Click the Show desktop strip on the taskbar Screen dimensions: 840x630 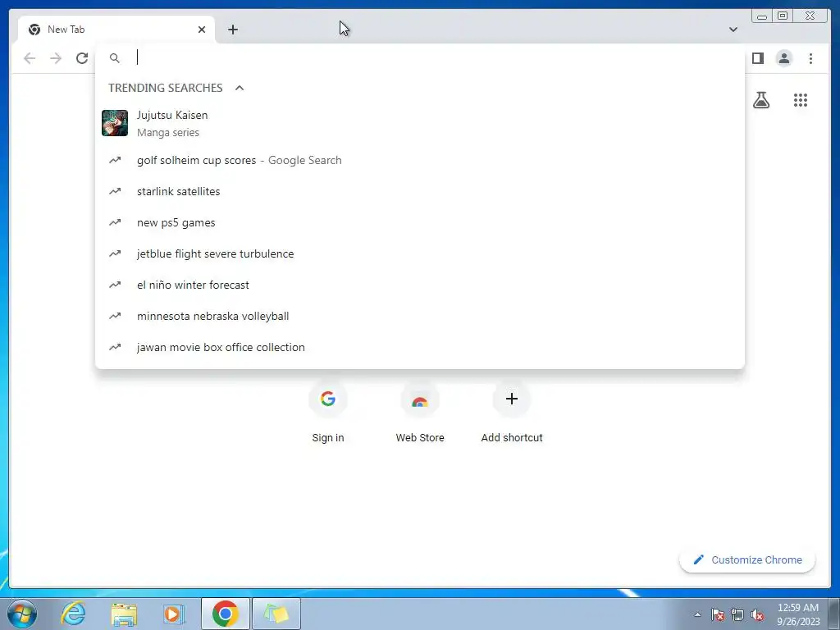tap(834, 614)
